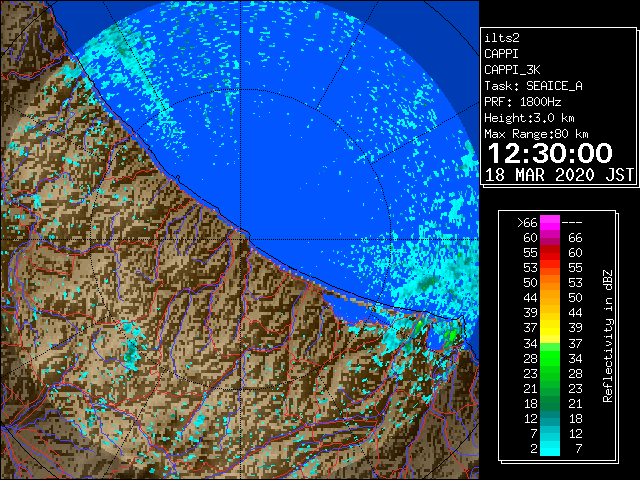The width and height of the screenshot is (640, 480).
Task: Click the "Task: SEAICE_A" line
Action: pos(533,86)
